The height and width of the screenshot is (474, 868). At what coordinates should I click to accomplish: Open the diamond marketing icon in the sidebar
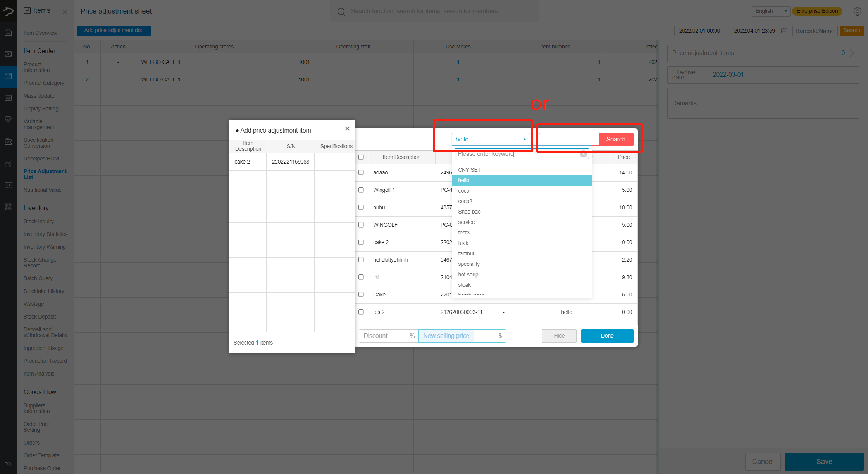(8, 119)
